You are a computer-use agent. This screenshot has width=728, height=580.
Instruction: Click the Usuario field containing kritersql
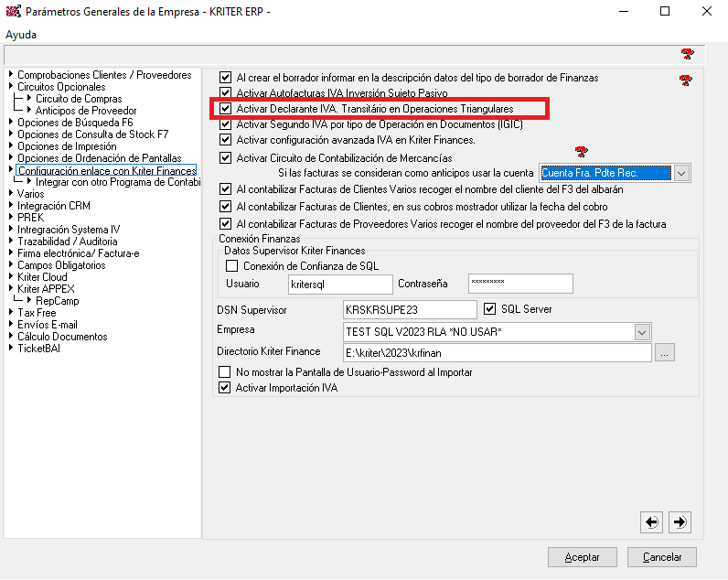(x=340, y=285)
